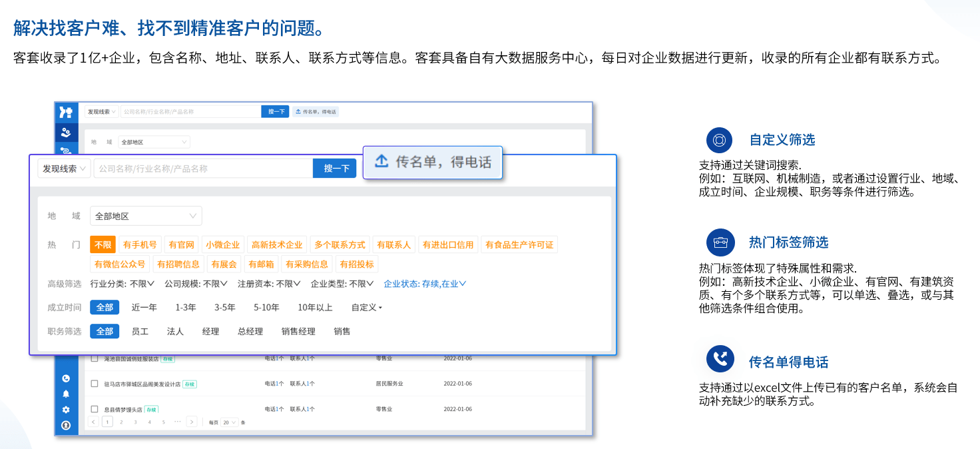
Task: Open 全部地区 region dropdown in enlarged panel
Action: point(146,216)
